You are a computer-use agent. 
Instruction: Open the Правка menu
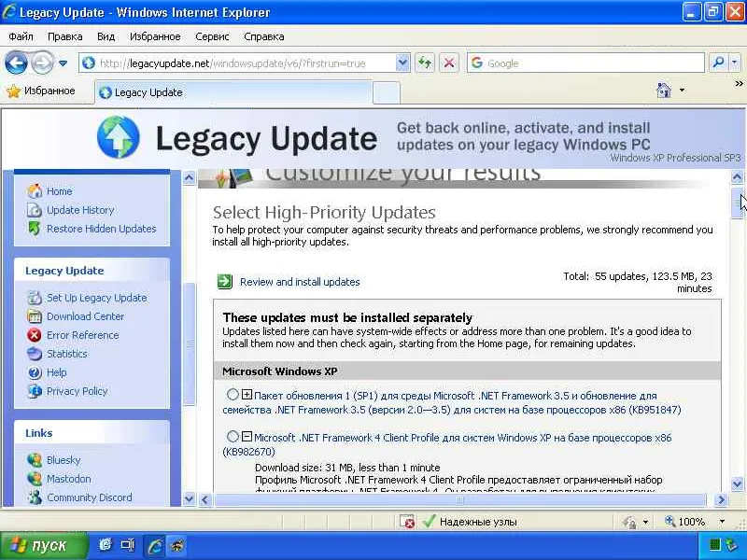coord(64,36)
